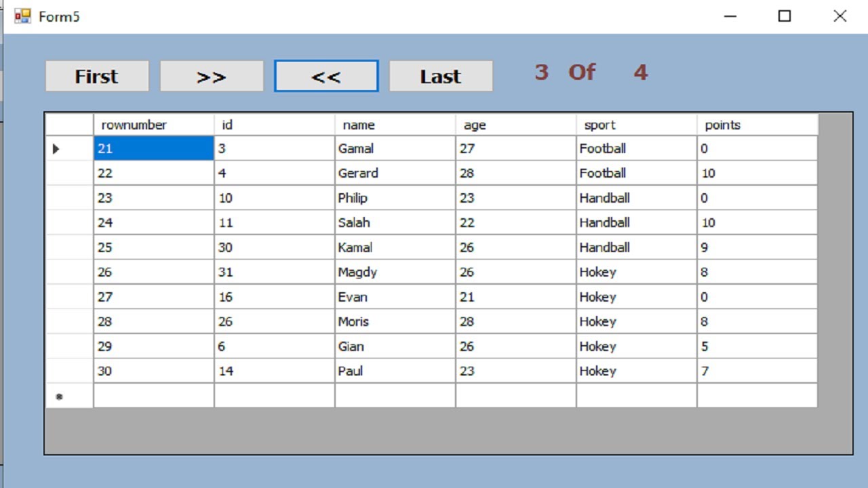Viewport: 868px width, 488px height.
Task: Close the Form5 window
Action: coord(840,16)
